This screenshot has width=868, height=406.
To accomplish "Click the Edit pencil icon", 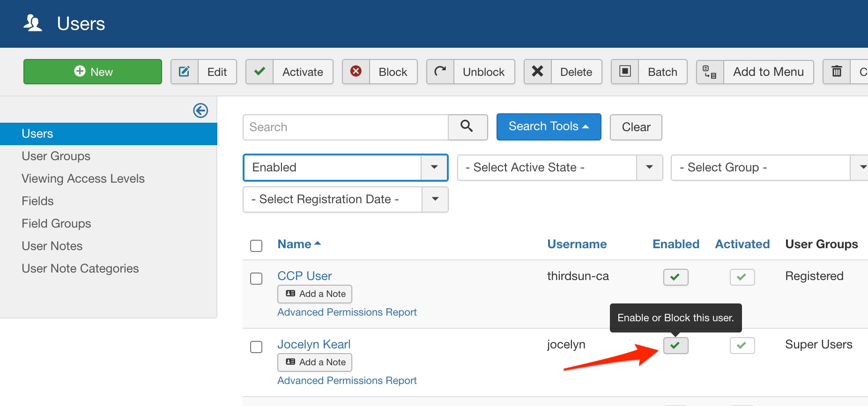I will tap(185, 72).
